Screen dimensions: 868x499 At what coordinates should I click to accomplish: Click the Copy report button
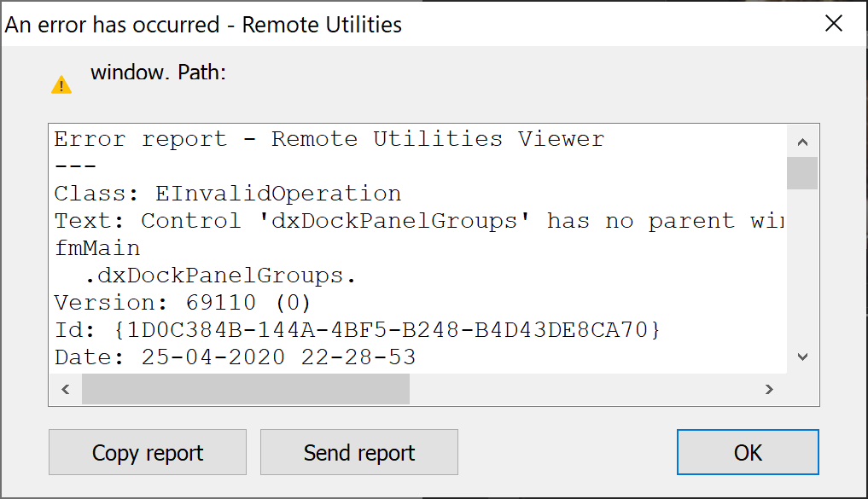(x=148, y=452)
